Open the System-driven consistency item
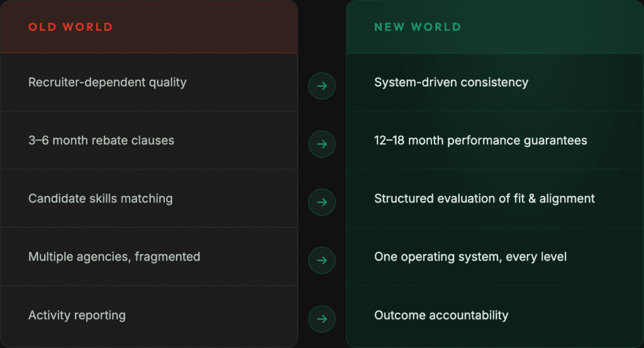 tap(451, 82)
